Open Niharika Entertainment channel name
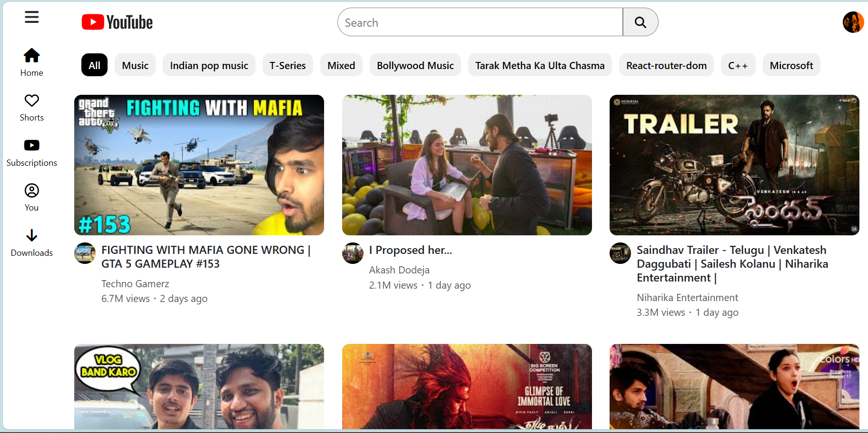 point(687,298)
